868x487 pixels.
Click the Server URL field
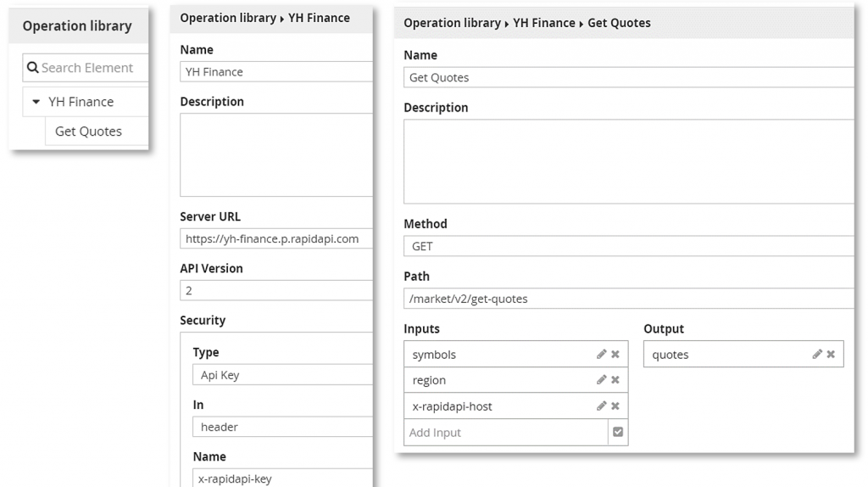tap(275, 239)
